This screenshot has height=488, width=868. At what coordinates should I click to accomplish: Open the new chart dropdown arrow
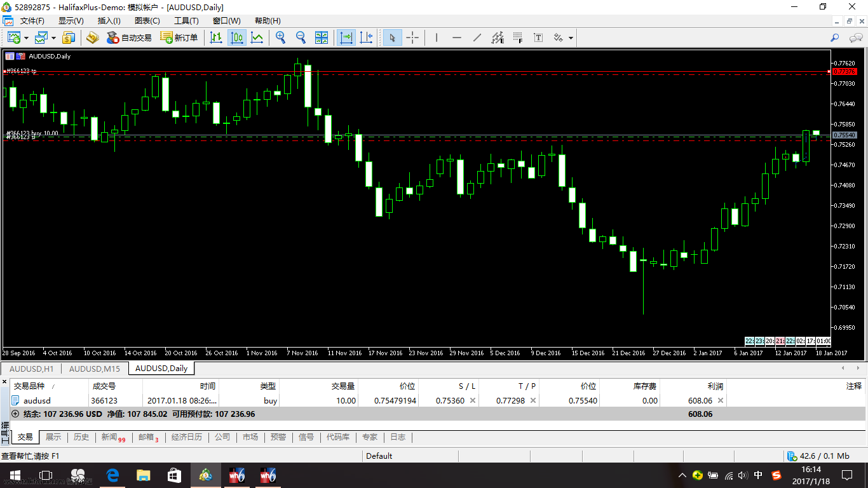(26, 38)
